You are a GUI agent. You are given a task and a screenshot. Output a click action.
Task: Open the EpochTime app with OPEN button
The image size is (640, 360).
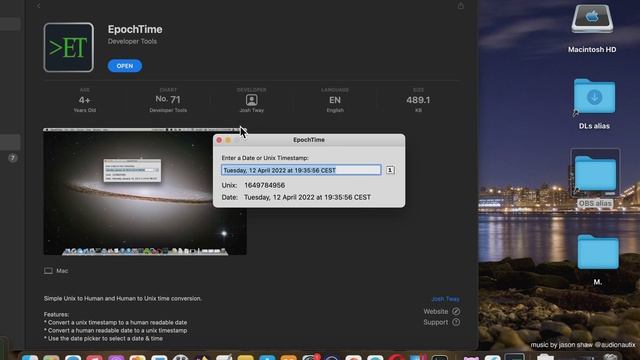(x=124, y=66)
